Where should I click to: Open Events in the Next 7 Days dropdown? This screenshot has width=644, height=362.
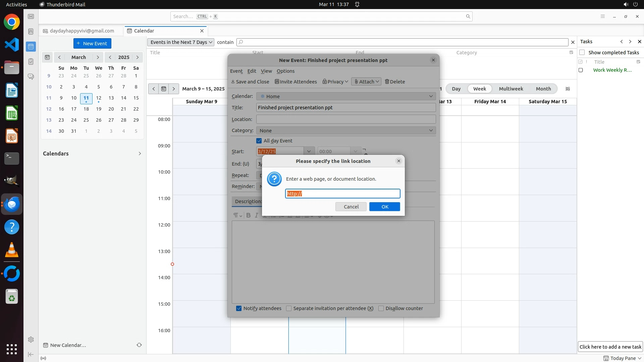pos(181,42)
